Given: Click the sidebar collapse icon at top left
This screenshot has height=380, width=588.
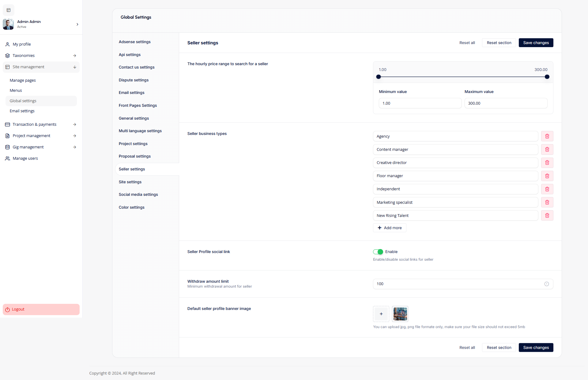Looking at the screenshot, I should point(9,10).
